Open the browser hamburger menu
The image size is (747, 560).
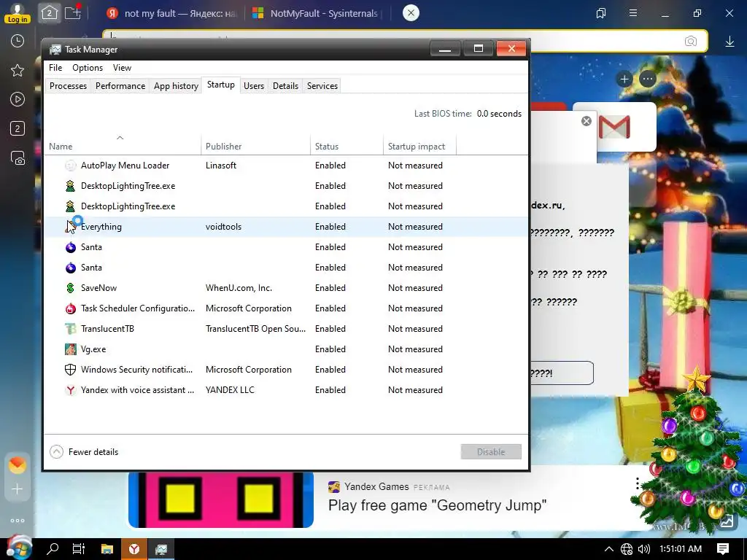pyautogui.click(x=633, y=13)
